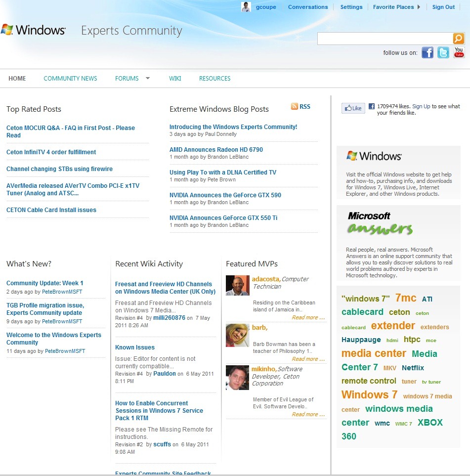Expand the Forums dropdown arrow
The width and height of the screenshot is (470, 476).
coord(147,78)
